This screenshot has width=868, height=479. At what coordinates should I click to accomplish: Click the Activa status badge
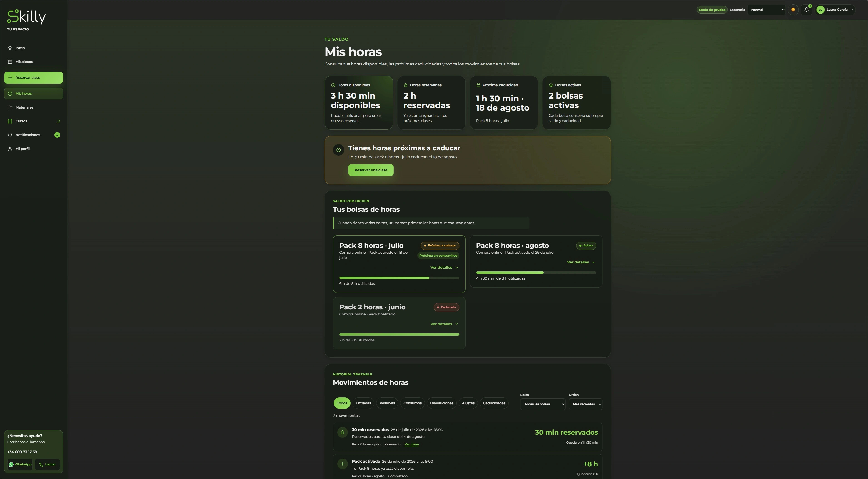(586, 246)
